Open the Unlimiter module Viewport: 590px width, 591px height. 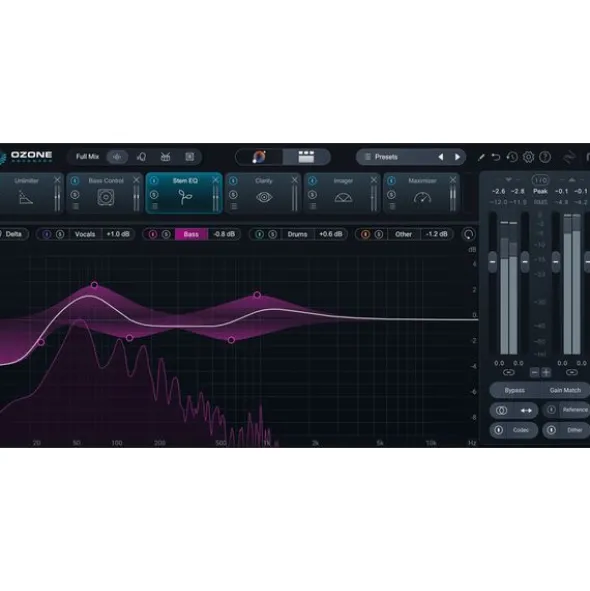pyautogui.click(x=26, y=193)
